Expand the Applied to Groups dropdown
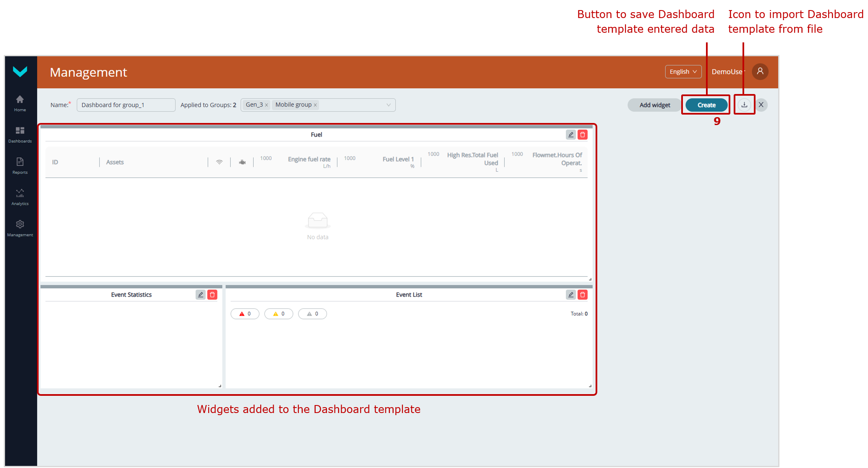 (388, 105)
